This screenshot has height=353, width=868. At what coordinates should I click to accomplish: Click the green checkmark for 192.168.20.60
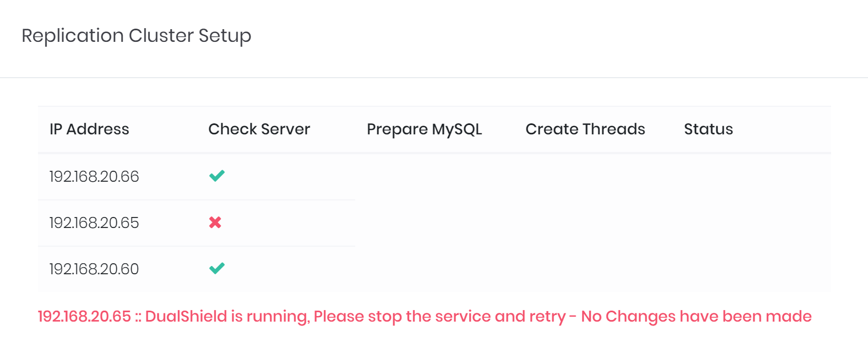tap(217, 269)
